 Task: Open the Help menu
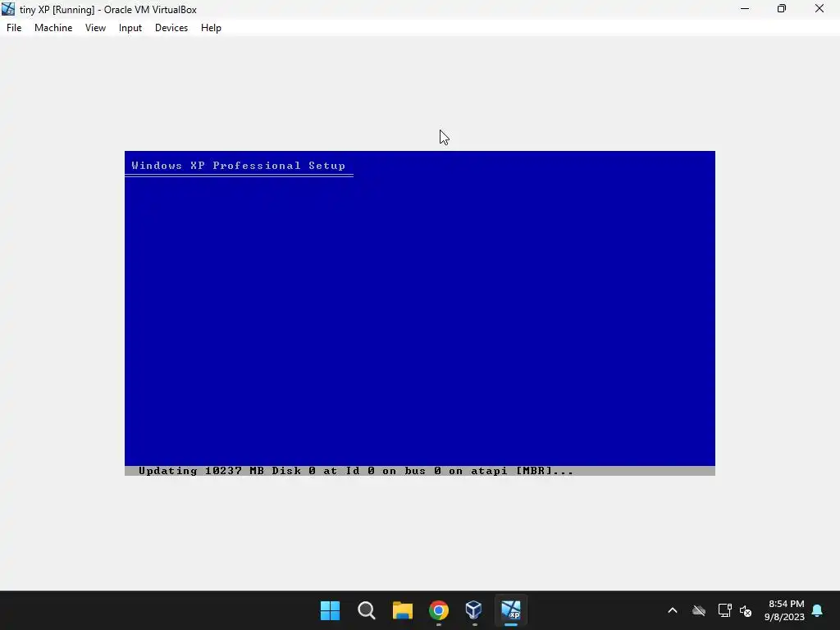[x=211, y=28]
